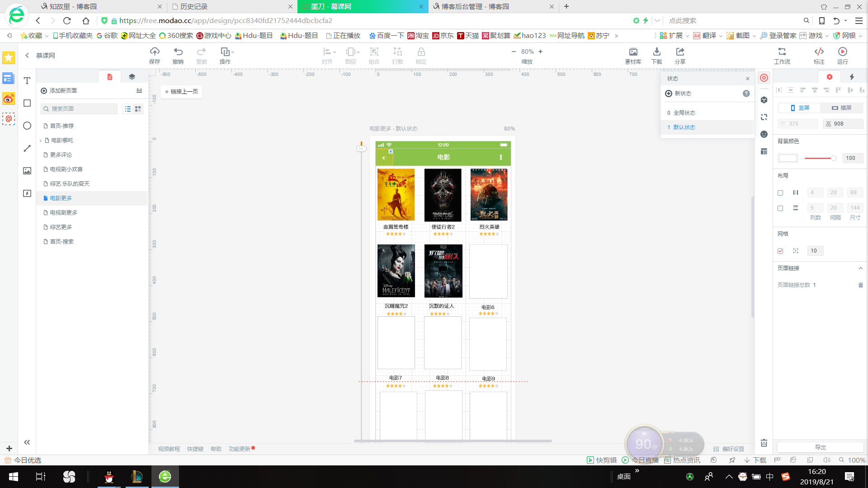Image resolution: width=868 pixels, height=488 pixels.
Task: Select the Circle shape tool
Action: tap(27, 126)
